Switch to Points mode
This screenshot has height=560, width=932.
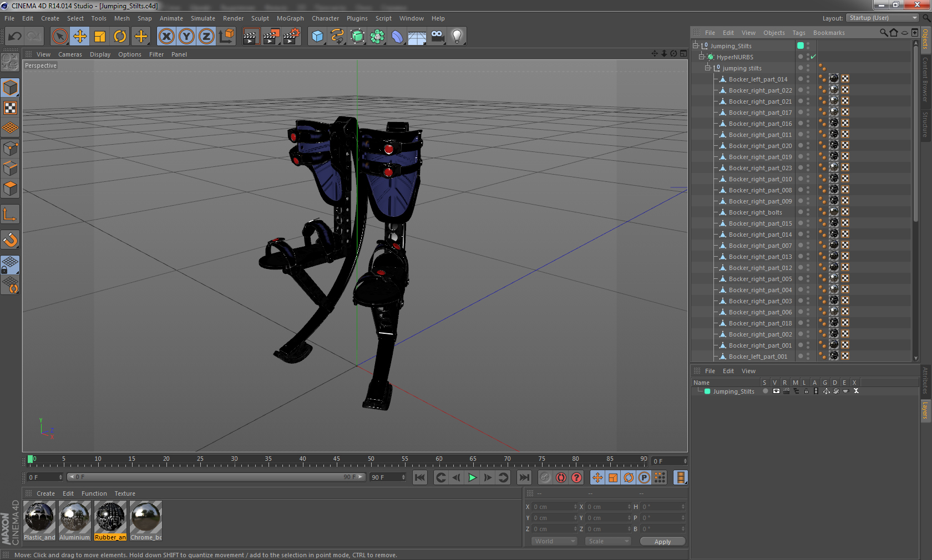pos(10,148)
